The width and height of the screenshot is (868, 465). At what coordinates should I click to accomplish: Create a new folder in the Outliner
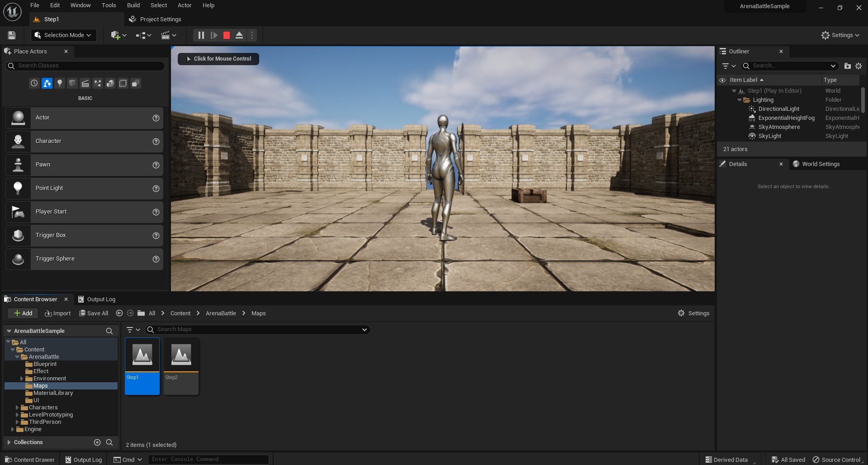tap(848, 66)
